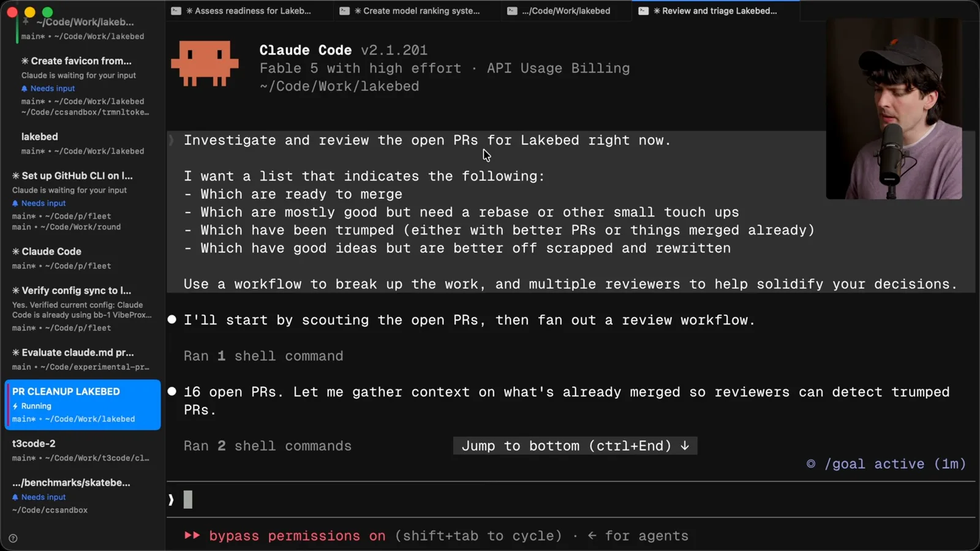Click terminal icon on Review and triage tab
Image resolution: width=980 pixels, height=551 pixels.
click(643, 10)
